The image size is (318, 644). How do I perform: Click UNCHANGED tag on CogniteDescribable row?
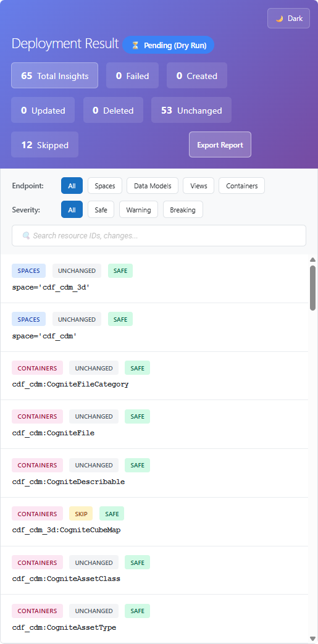click(x=94, y=465)
